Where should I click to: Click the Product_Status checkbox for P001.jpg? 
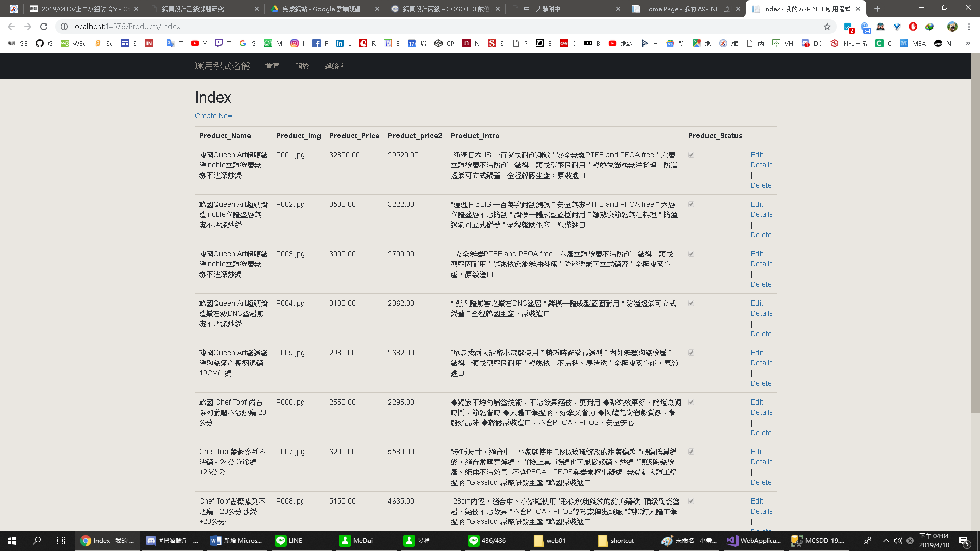pyautogui.click(x=691, y=155)
